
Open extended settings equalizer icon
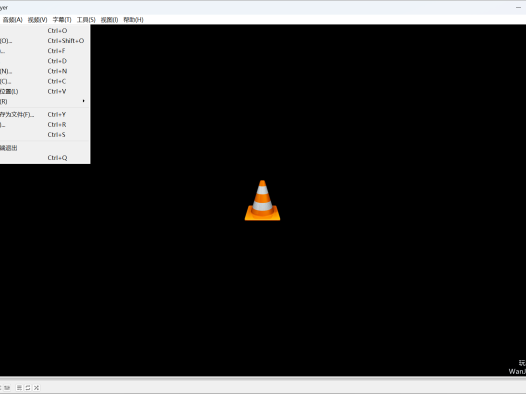[7, 388]
